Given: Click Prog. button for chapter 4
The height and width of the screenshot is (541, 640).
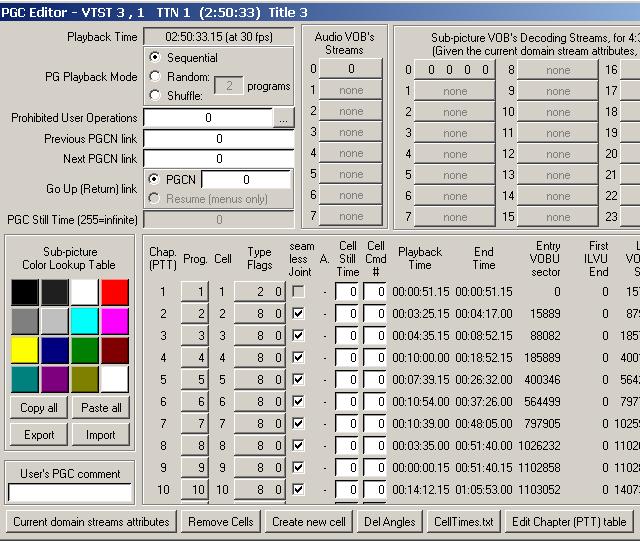Looking at the screenshot, I should click(x=195, y=358).
